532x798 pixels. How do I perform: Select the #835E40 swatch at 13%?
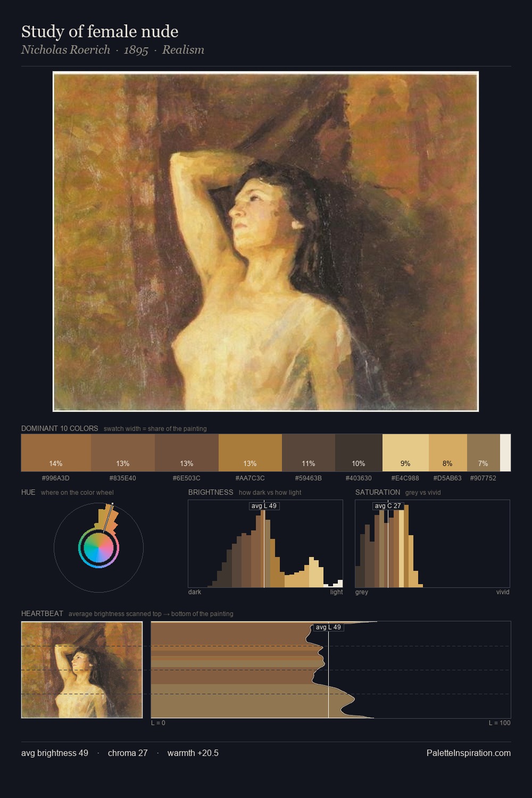123,453
